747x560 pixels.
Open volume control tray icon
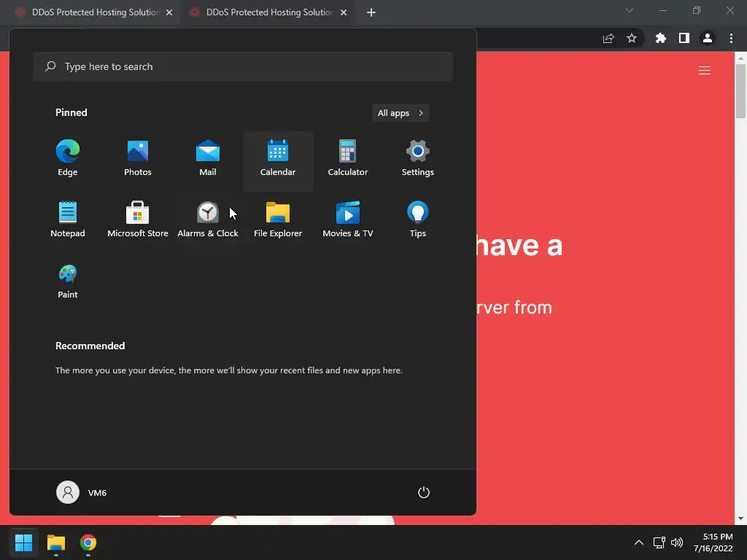click(x=676, y=542)
